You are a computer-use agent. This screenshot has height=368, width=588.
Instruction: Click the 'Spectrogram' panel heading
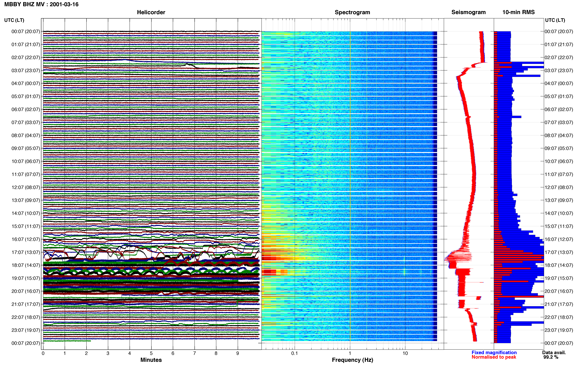pos(352,12)
